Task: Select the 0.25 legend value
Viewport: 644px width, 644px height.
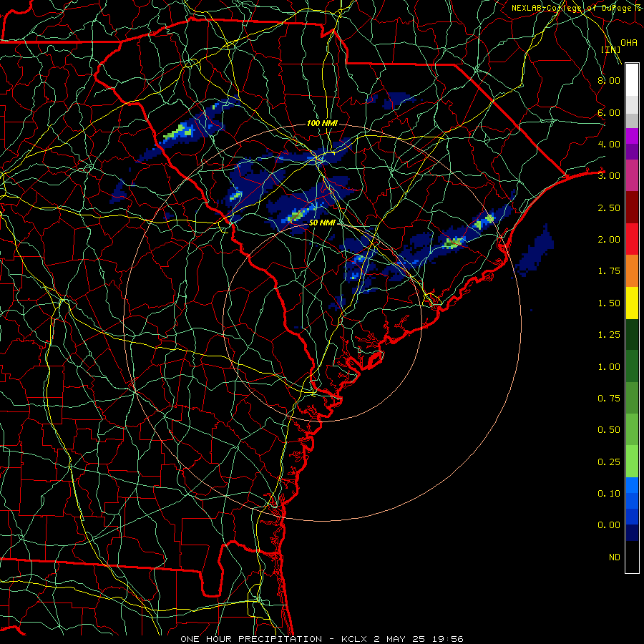Action: point(609,462)
